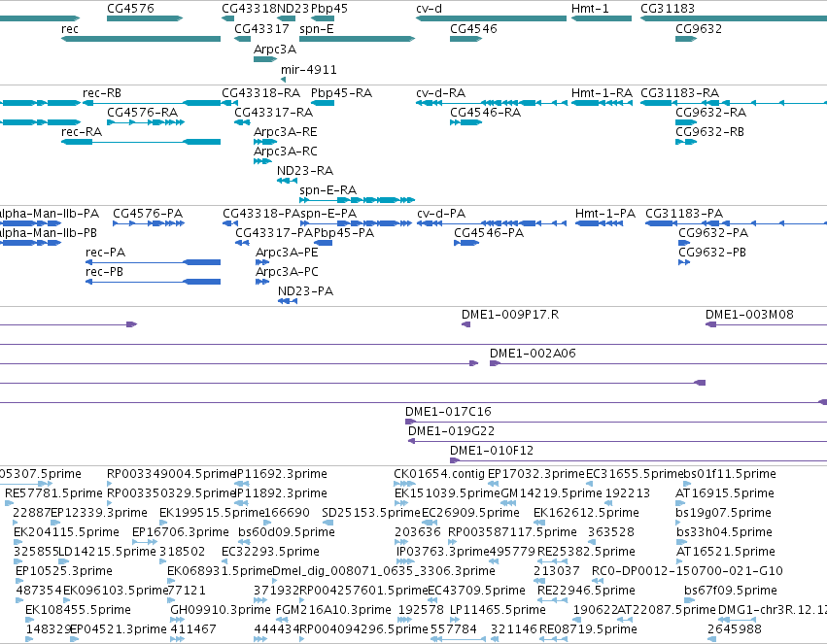Click the cv-d gene bar

pyautogui.click(x=491, y=18)
